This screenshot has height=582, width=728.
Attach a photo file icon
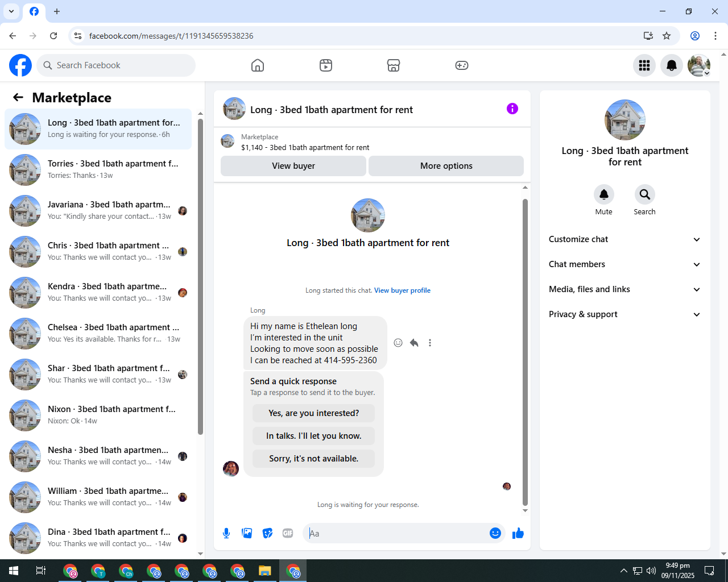click(247, 533)
